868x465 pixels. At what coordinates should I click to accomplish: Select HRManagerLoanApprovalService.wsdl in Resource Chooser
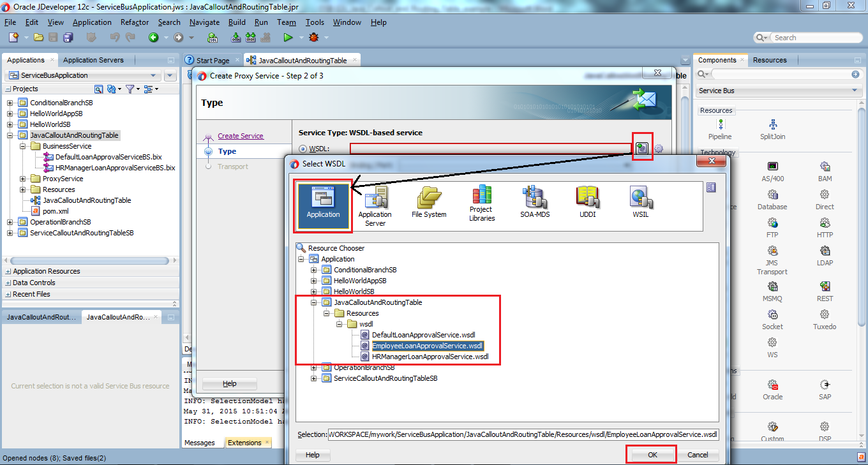[x=430, y=357]
